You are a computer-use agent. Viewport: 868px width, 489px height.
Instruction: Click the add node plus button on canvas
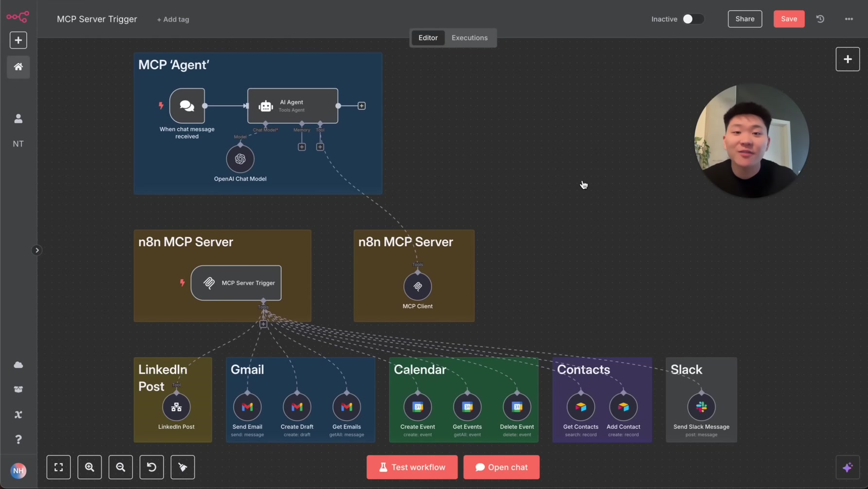point(848,59)
